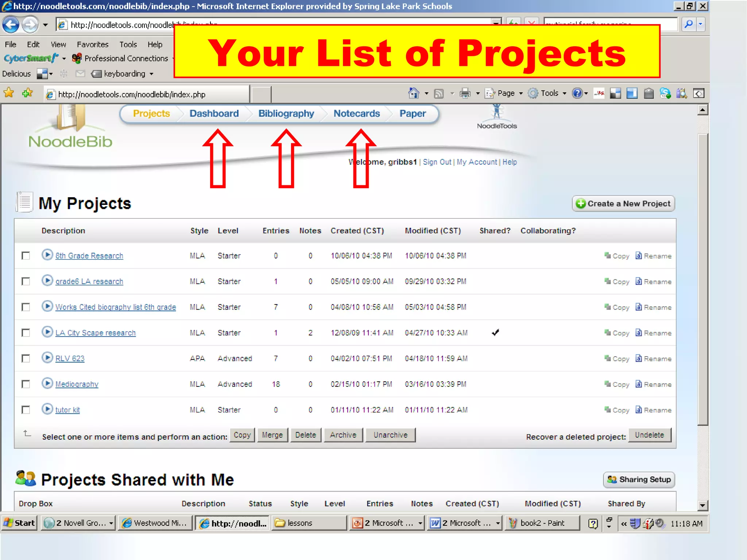The width and height of the screenshot is (747, 560).
Task: Expand the Tools command bar dropdown
Action: (x=565, y=94)
